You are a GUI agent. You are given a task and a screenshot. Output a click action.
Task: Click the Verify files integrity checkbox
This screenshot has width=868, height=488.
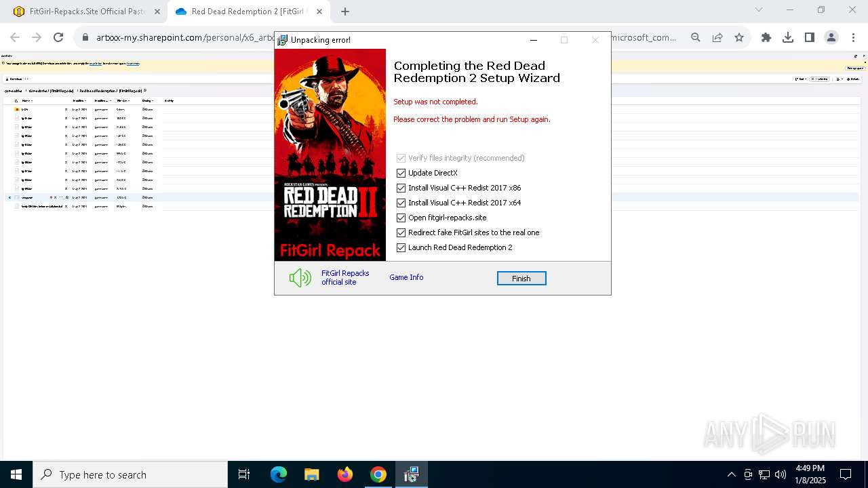click(401, 158)
